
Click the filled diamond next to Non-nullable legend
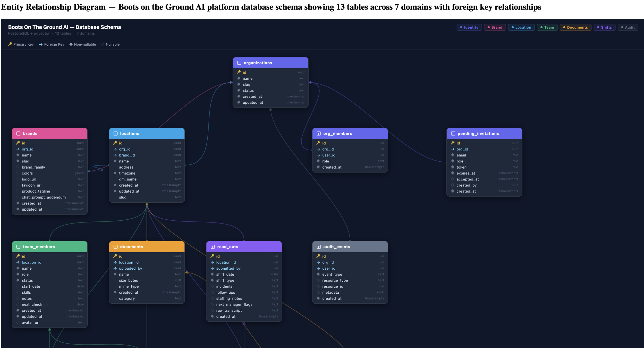[71, 44]
